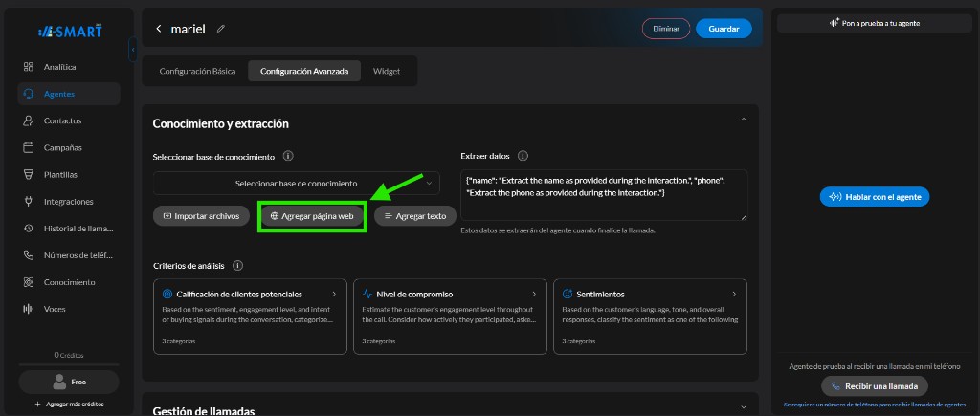Expand the Gestión de llamadas section
This screenshot has width=980, height=416.
click(x=743, y=406)
